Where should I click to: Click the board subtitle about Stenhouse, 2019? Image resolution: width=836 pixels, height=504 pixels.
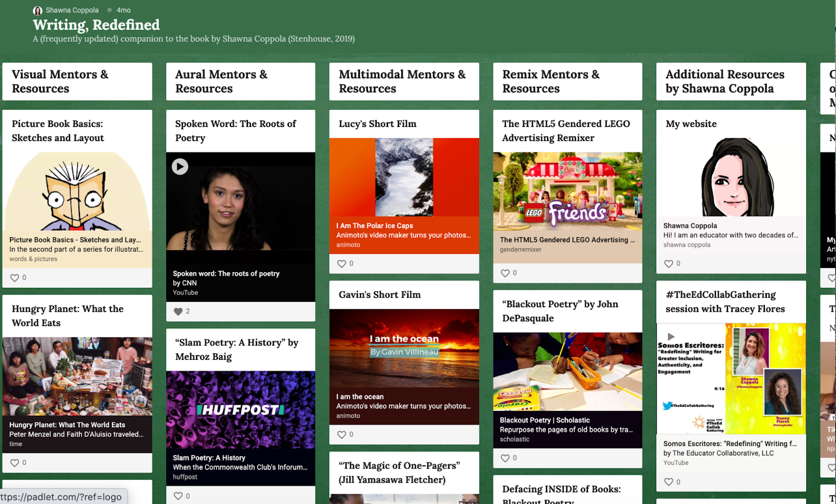tap(194, 39)
